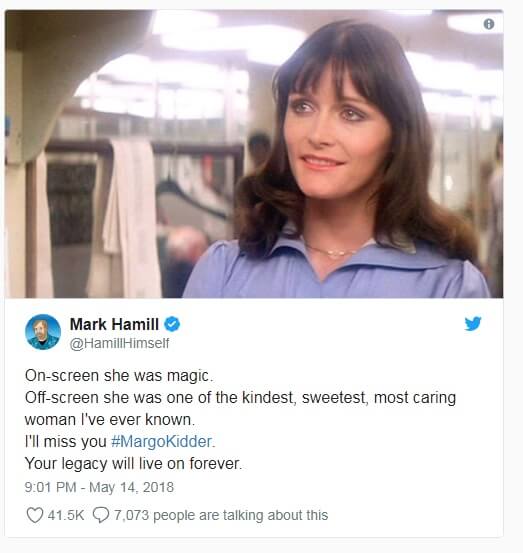Follow the #MargoKidder hashtag link

[x=163, y=442]
